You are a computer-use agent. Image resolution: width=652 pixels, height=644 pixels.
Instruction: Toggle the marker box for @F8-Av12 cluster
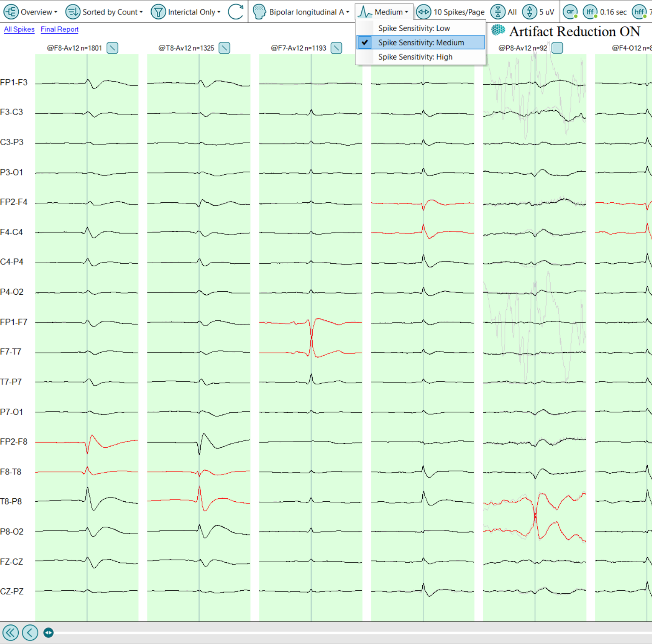pyautogui.click(x=113, y=48)
